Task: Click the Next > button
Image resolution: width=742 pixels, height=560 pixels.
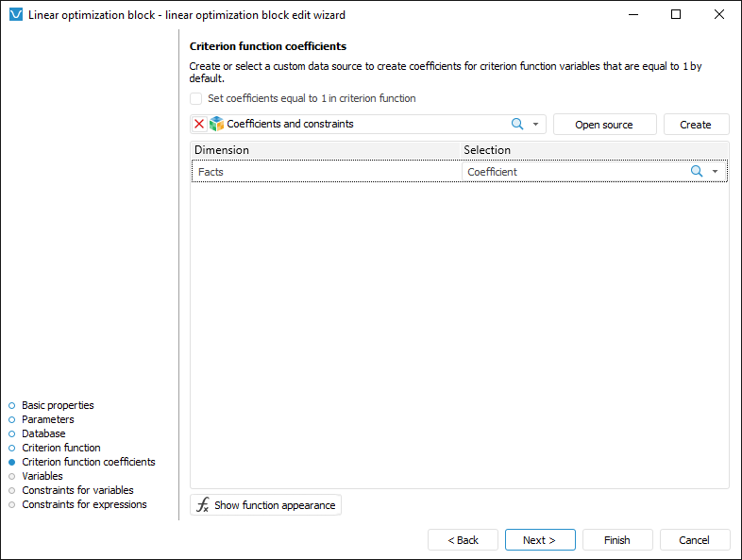Action: pyautogui.click(x=539, y=540)
